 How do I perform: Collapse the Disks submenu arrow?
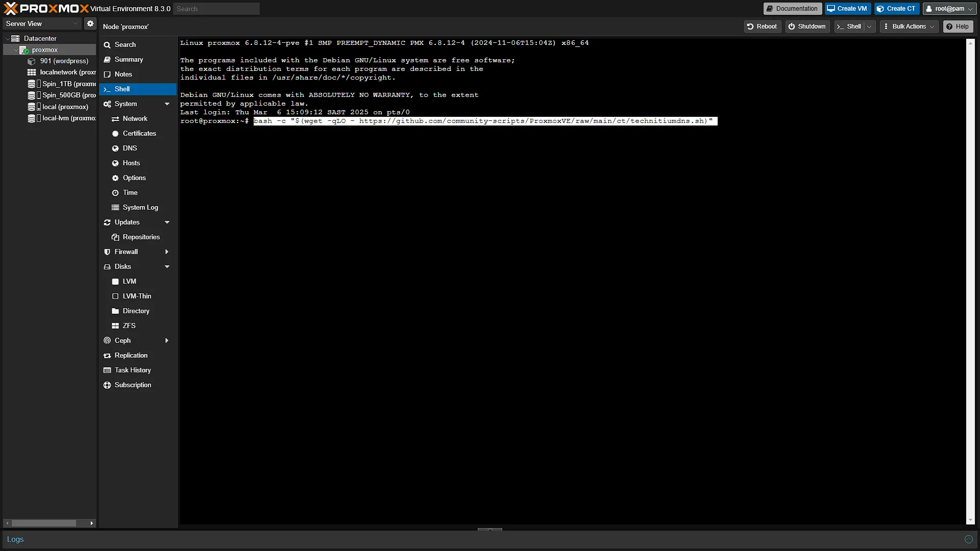(x=167, y=267)
